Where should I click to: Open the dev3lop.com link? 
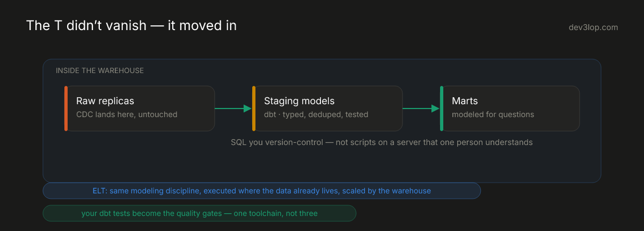(x=593, y=27)
